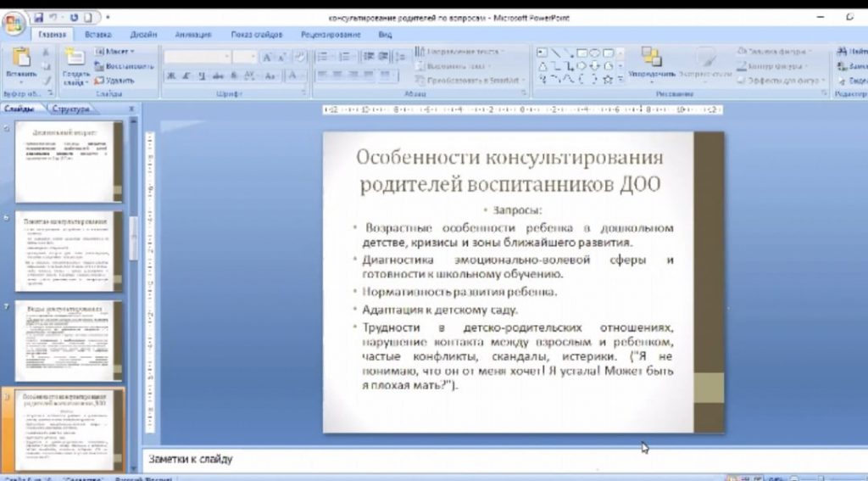Image resolution: width=868 pixels, height=481 pixels.
Task: Open the font name combo box
Action: (197, 57)
